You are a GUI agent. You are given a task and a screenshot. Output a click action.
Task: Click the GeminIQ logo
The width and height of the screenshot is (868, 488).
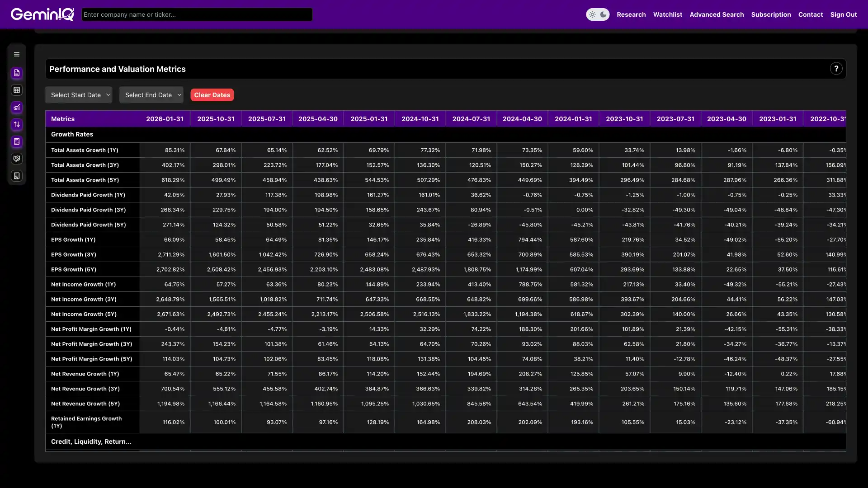pos(42,14)
